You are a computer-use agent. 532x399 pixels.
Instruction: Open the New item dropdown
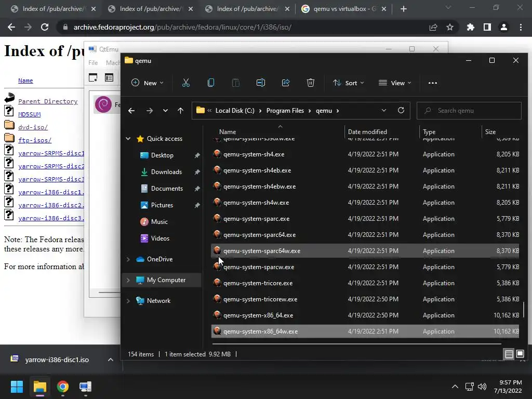147,83
